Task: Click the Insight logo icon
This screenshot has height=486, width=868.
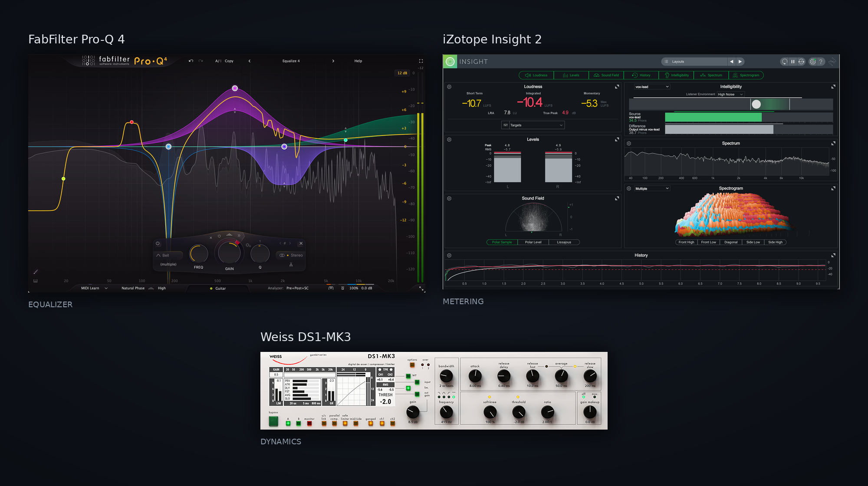Action: click(450, 62)
